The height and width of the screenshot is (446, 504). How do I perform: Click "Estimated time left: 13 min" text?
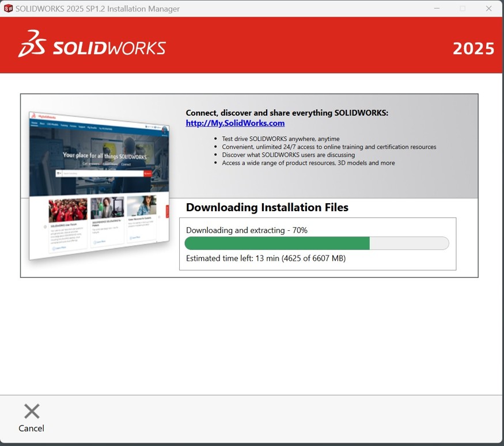coord(233,258)
